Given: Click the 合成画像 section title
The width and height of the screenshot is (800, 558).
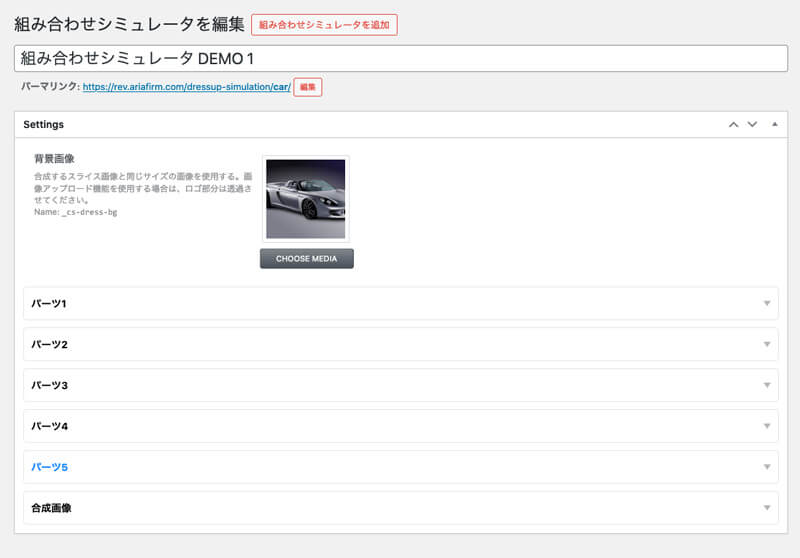Looking at the screenshot, I should (x=51, y=508).
